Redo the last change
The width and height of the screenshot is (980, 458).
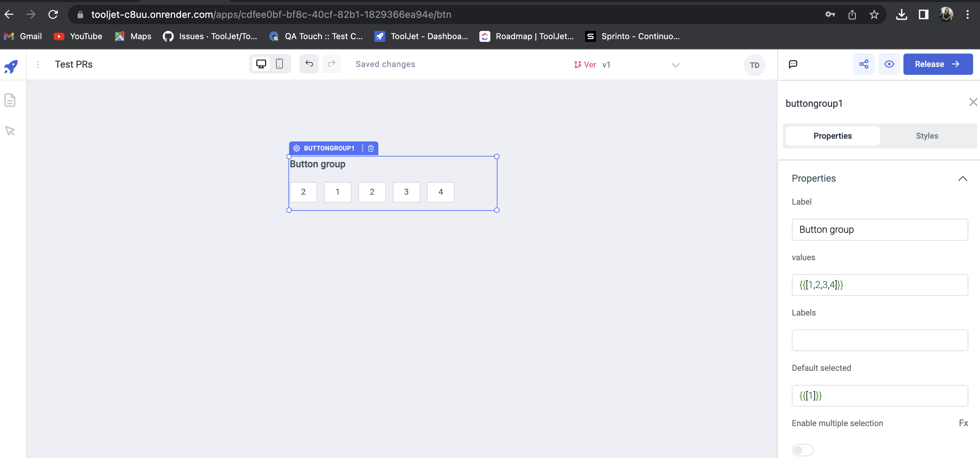332,64
